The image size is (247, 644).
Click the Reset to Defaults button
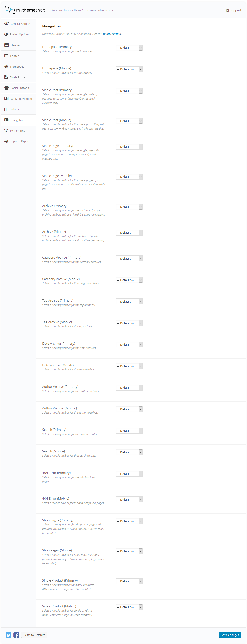point(34,635)
